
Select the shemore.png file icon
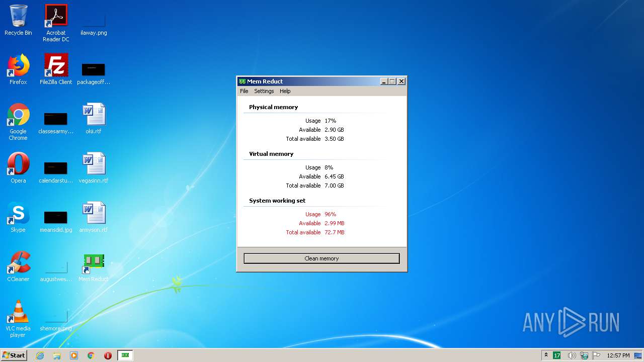(x=56, y=319)
